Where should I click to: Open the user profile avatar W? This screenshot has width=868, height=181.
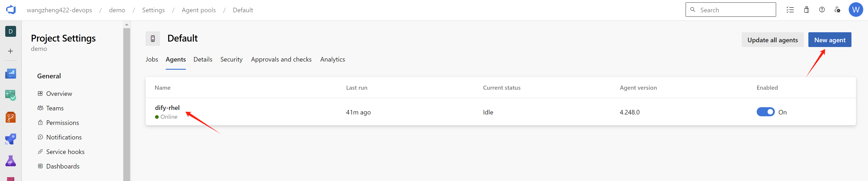pos(856,10)
